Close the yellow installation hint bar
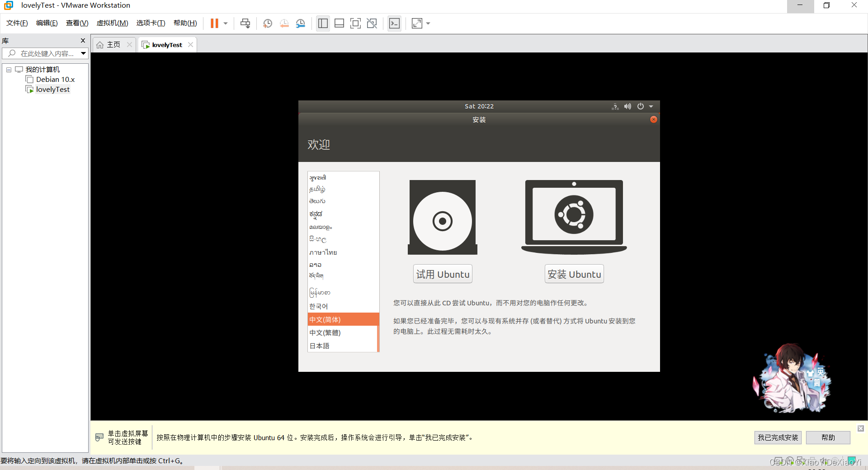The height and width of the screenshot is (470, 868). tap(861, 428)
